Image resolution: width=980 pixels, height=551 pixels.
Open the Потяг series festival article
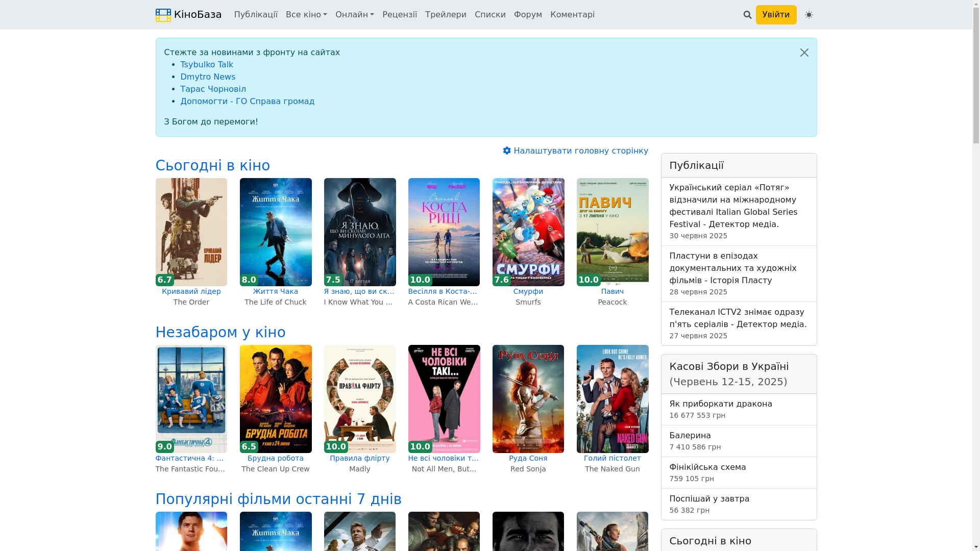click(x=733, y=206)
